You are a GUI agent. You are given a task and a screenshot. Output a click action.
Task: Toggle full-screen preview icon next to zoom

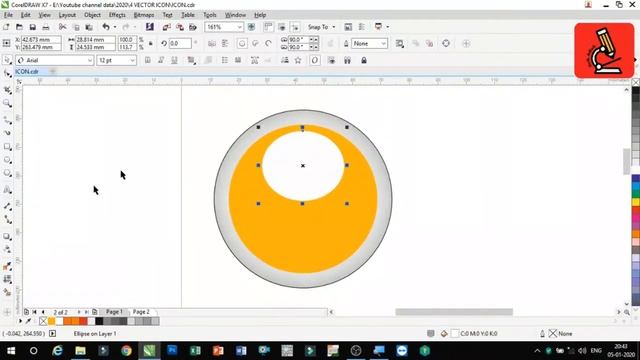coord(251,27)
